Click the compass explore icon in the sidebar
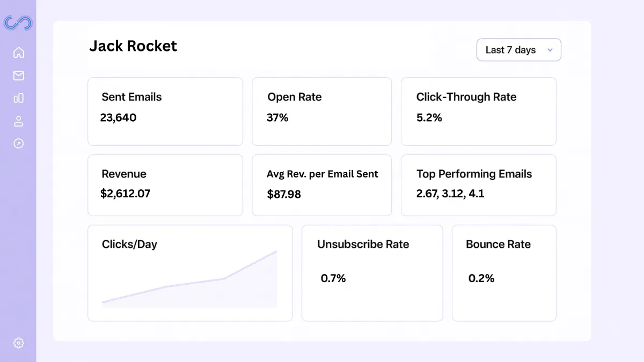The width and height of the screenshot is (644, 362). 19,144
